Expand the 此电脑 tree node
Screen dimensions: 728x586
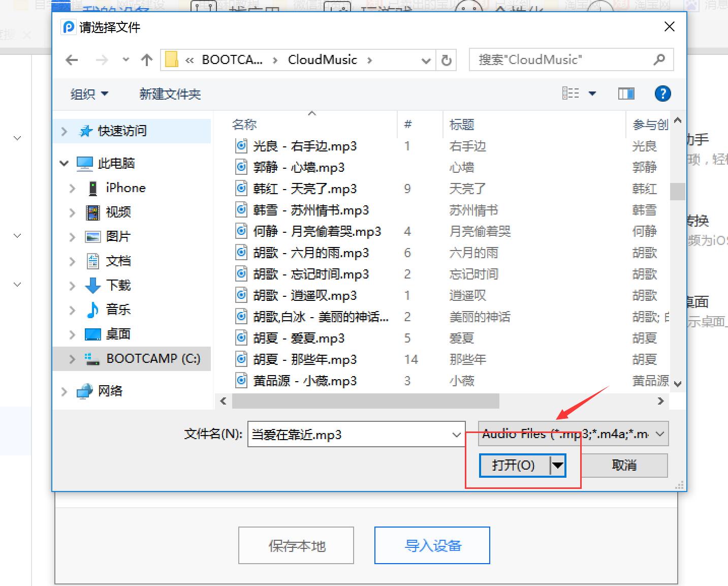click(64, 163)
